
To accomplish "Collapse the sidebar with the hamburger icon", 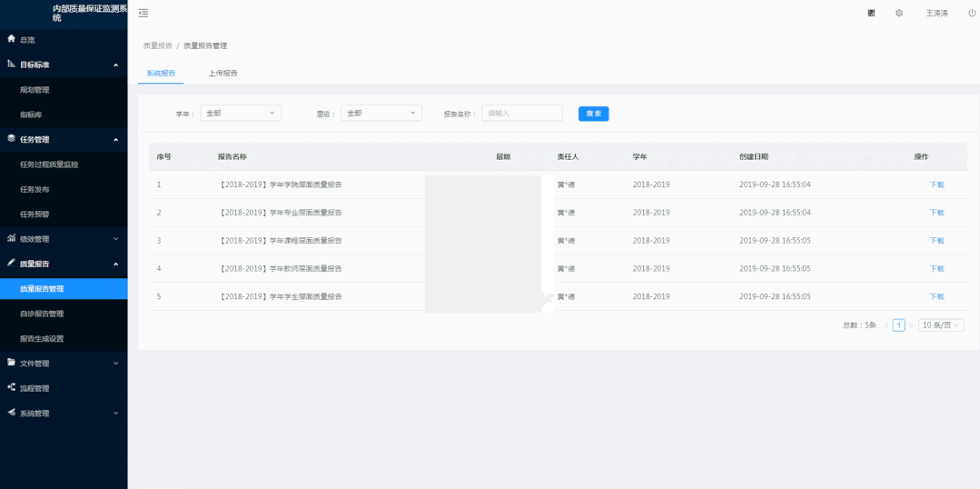I will (x=144, y=13).
